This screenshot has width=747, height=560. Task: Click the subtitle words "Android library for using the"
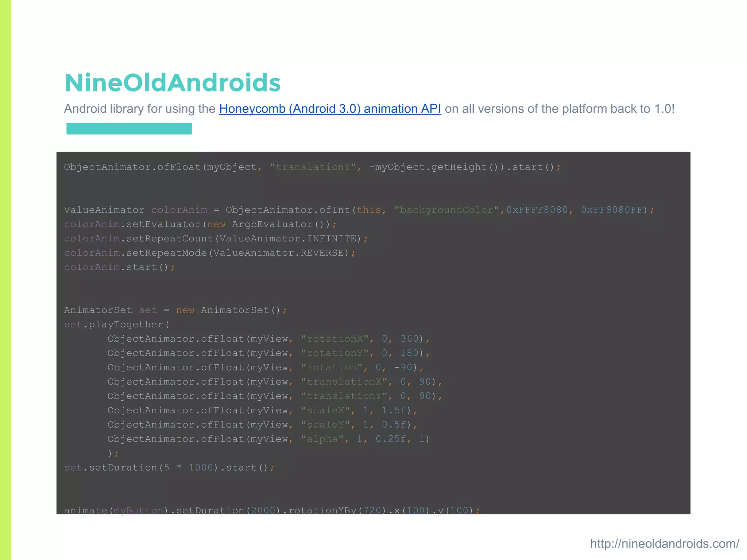coord(140,109)
